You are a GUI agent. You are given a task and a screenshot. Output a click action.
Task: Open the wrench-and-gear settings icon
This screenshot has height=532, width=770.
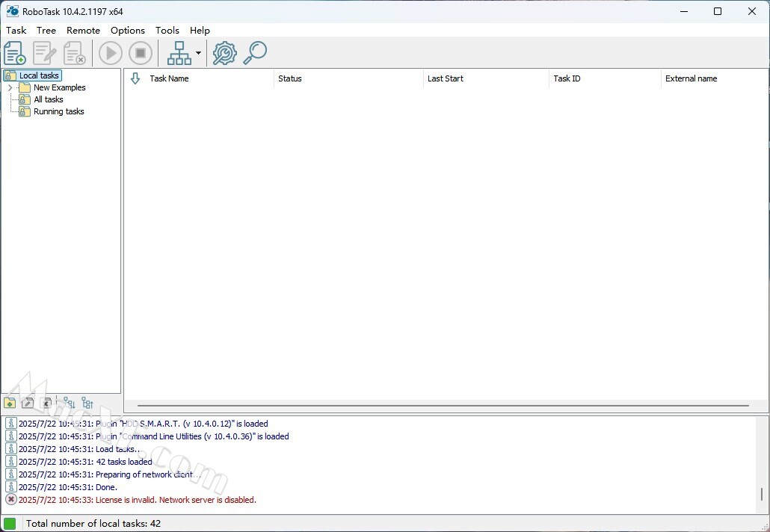pyautogui.click(x=224, y=53)
